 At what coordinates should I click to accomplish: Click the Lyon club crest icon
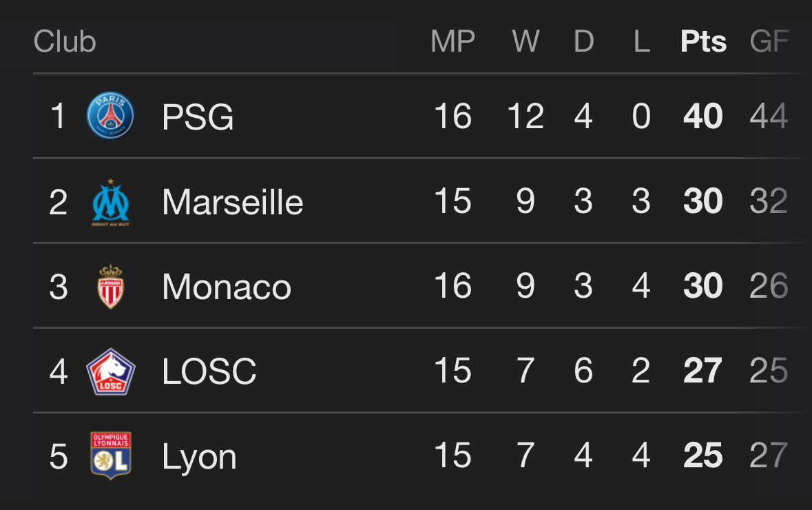pyautogui.click(x=110, y=456)
